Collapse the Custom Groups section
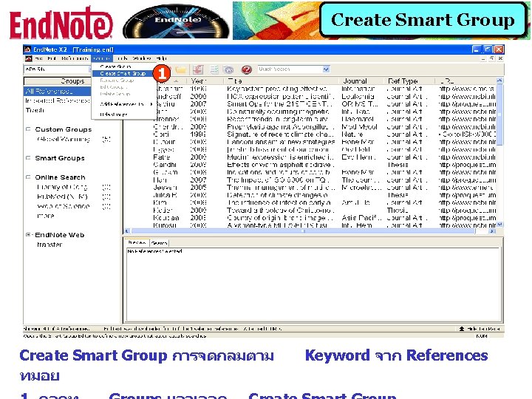The width and height of the screenshot is (532, 399). (x=28, y=129)
